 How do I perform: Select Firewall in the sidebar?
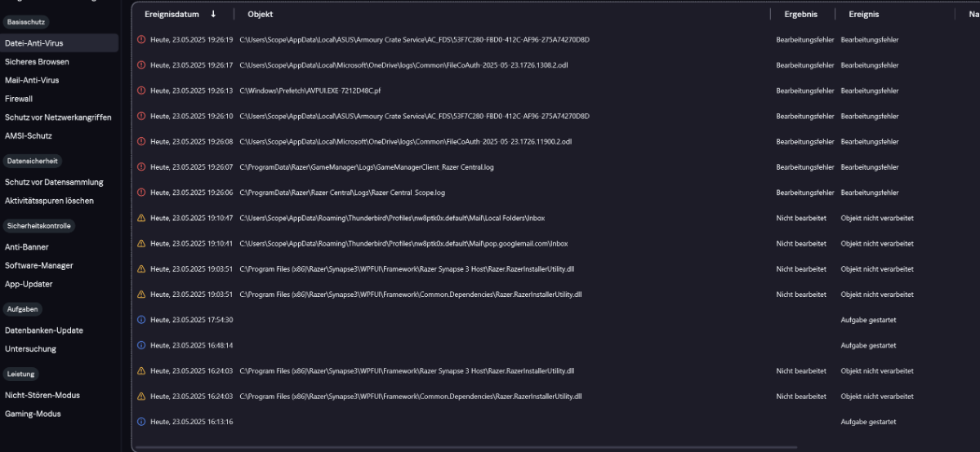(x=19, y=99)
